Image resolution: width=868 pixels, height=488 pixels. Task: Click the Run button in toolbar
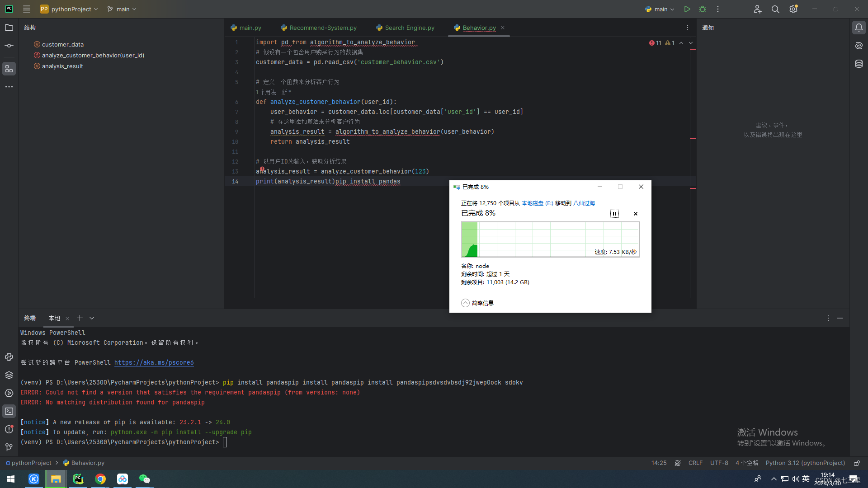coord(687,9)
